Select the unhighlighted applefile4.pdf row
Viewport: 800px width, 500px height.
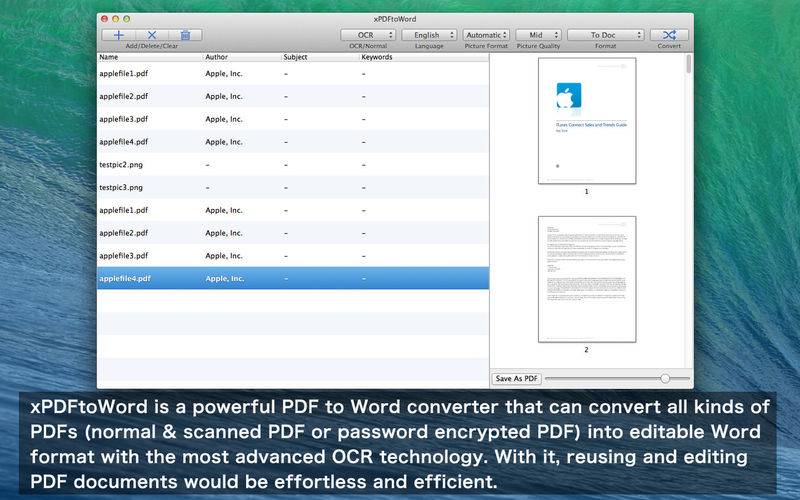(293, 142)
